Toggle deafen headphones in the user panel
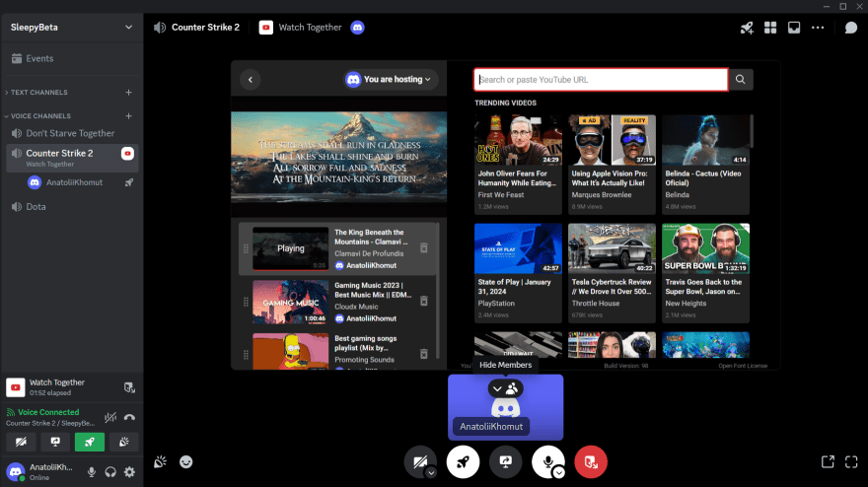Viewport: 868px width, 487px height. click(110, 472)
